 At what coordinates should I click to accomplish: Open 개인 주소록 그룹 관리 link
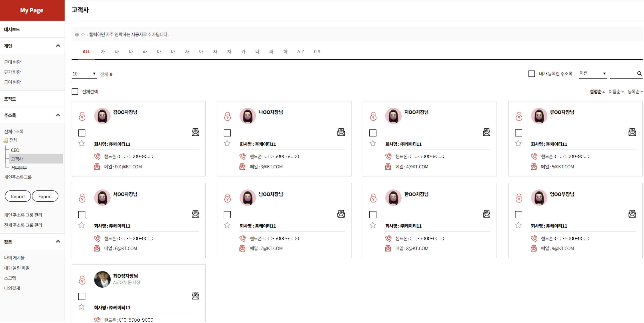(23, 215)
